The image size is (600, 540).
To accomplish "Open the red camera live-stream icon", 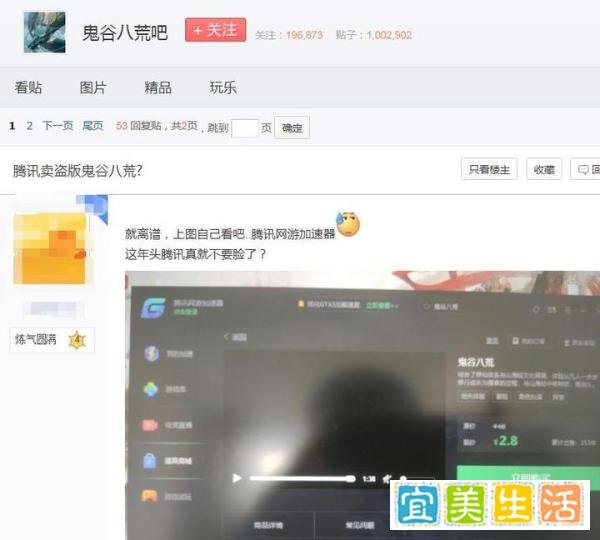I will pos(150,424).
